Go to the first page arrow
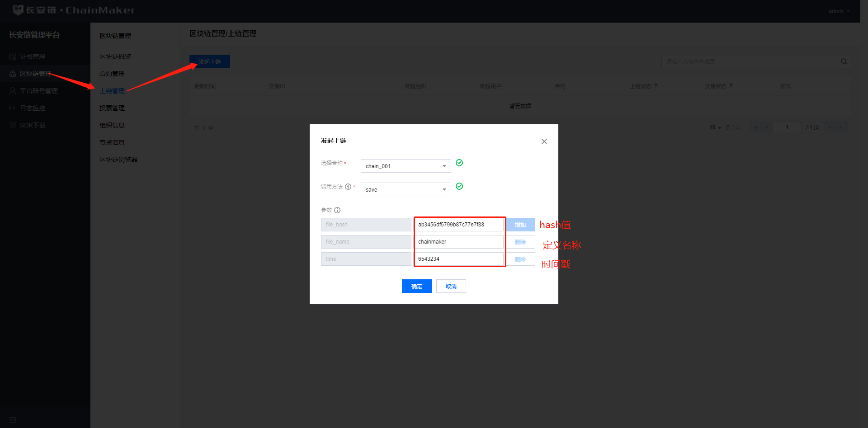868x428 pixels. click(755, 127)
